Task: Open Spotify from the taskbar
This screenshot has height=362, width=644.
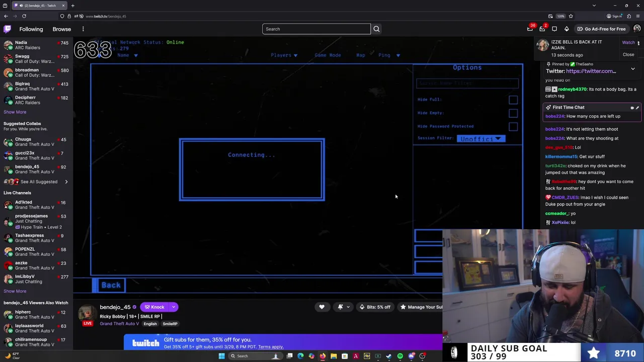Action: click(x=400, y=356)
